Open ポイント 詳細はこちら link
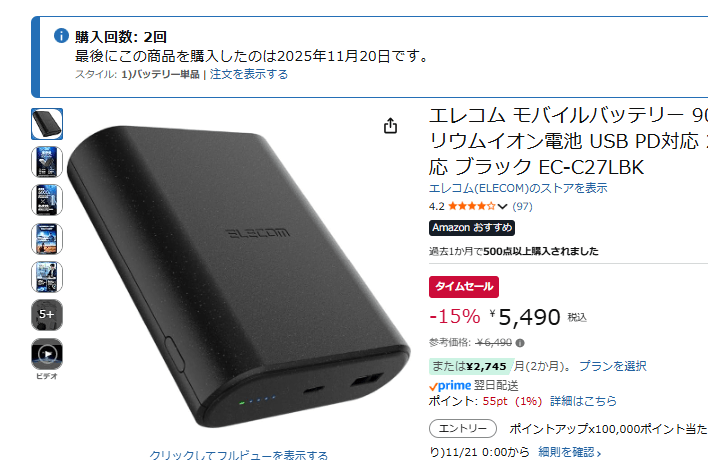Image resolution: width=708 pixels, height=460 pixels. (583, 401)
